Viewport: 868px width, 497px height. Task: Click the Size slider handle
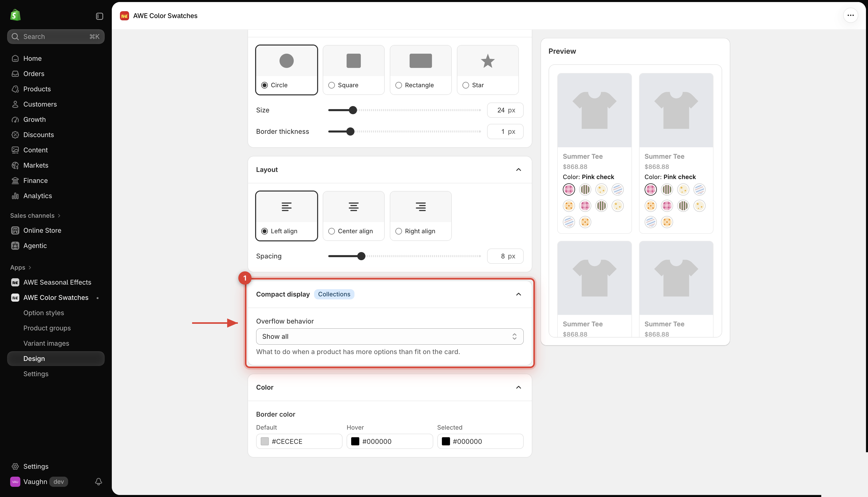(x=353, y=110)
